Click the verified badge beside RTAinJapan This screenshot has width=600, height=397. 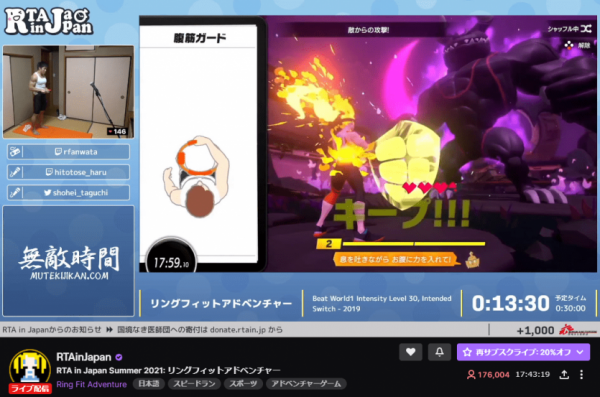119,357
